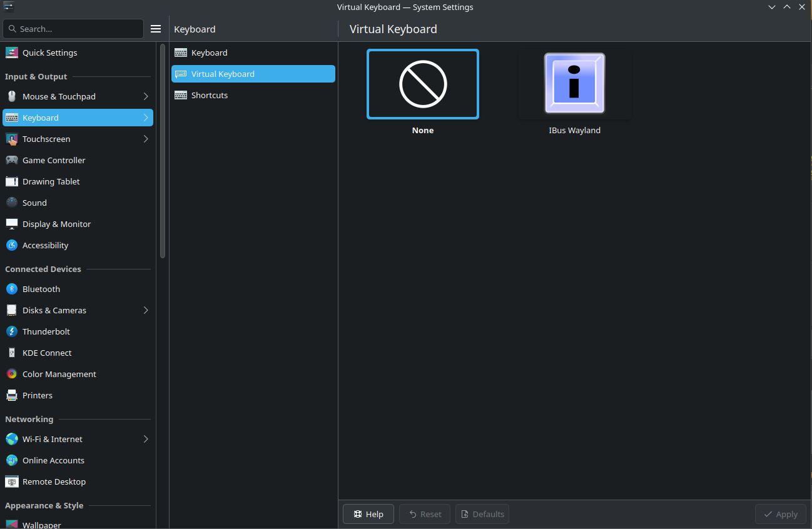Screen dimensions: 812x529
Task: Open the Shortcuts page in Keyboard list
Action: [209, 95]
